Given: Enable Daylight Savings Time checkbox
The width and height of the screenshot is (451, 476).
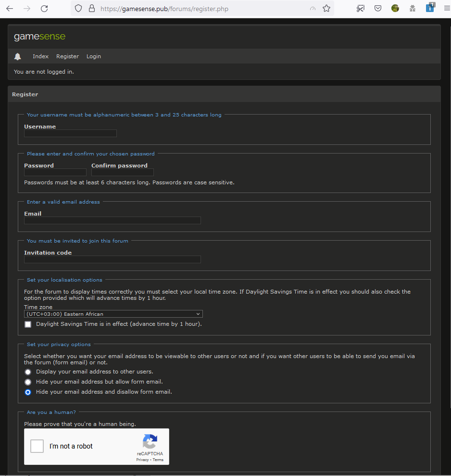Looking at the screenshot, I should coord(27,324).
